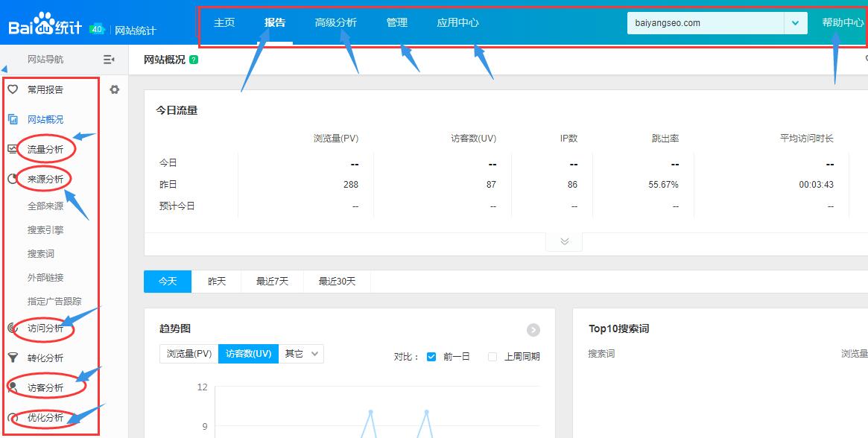This screenshot has width=868, height=438.
Task: Click the Baidu统计 logo
Action: 45,25
